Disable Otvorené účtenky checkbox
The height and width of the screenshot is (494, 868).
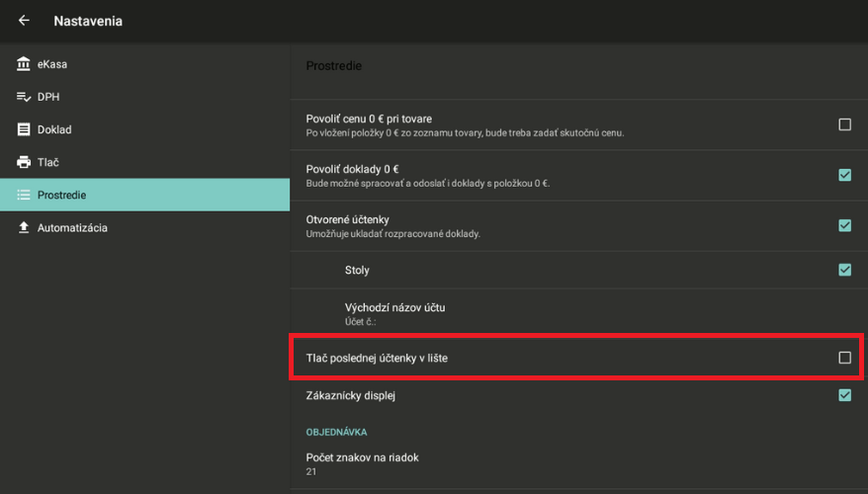click(844, 225)
